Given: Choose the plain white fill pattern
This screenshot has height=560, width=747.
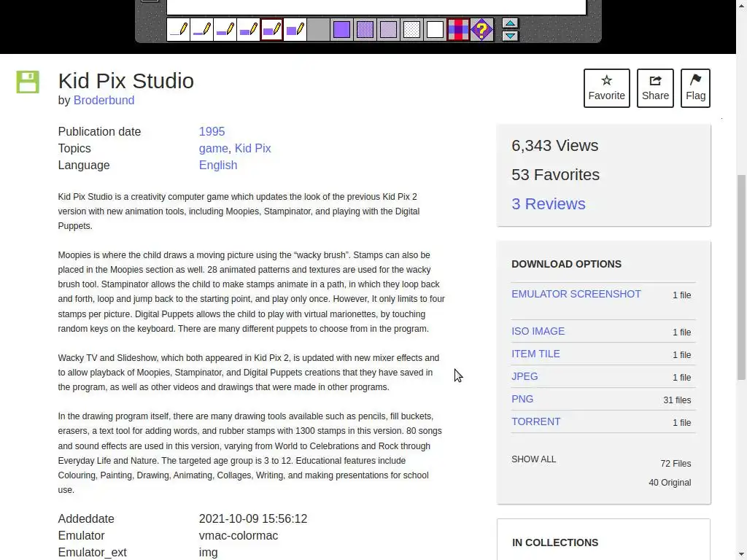Looking at the screenshot, I should click(x=435, y=29).
